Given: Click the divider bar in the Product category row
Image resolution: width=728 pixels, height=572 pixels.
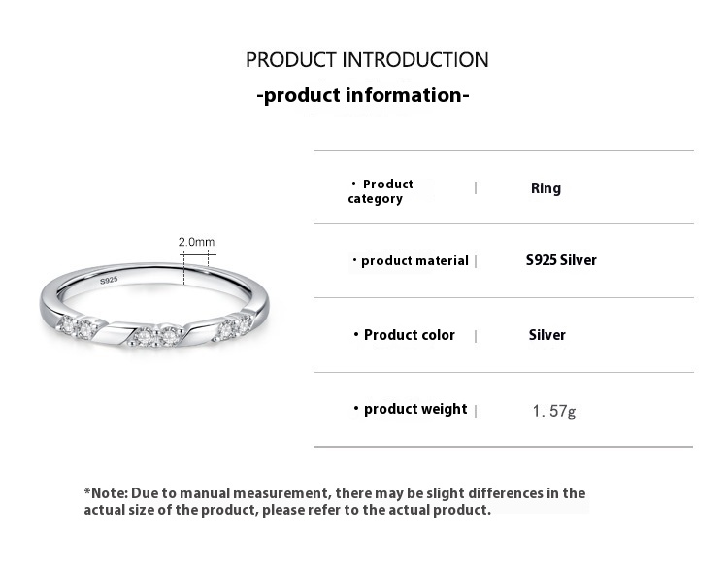Looking at the screenshot, I should pyautogui.click(x=476, y=188).
